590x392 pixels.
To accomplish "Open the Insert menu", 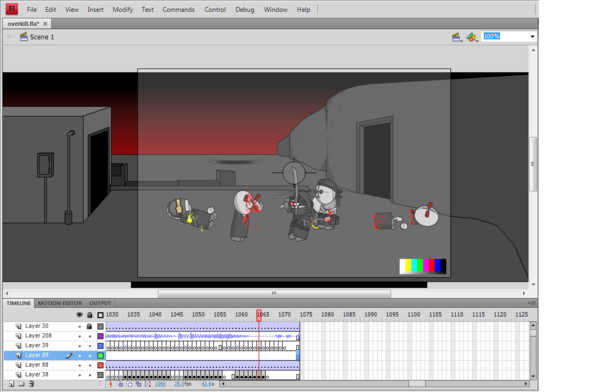I will click(95, 9).
